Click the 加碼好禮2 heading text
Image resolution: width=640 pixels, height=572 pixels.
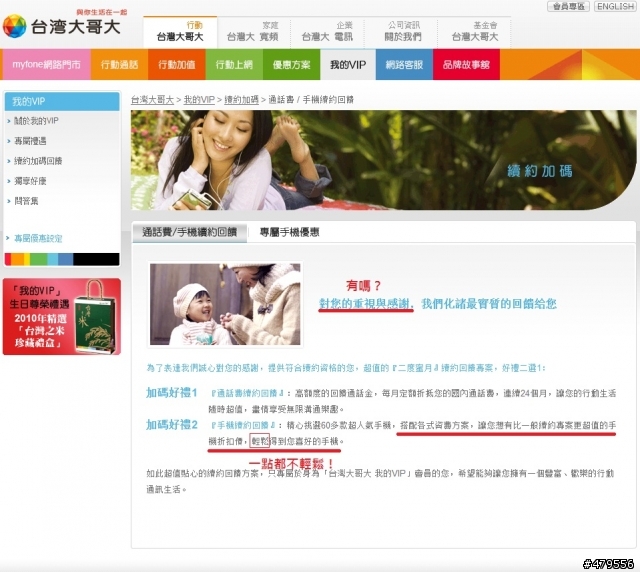[171, 425]
